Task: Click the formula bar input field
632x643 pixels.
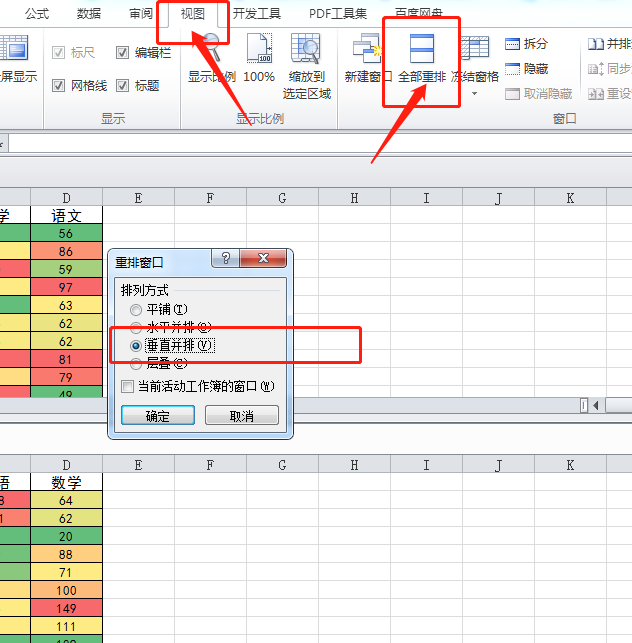Action: [320, 144]
